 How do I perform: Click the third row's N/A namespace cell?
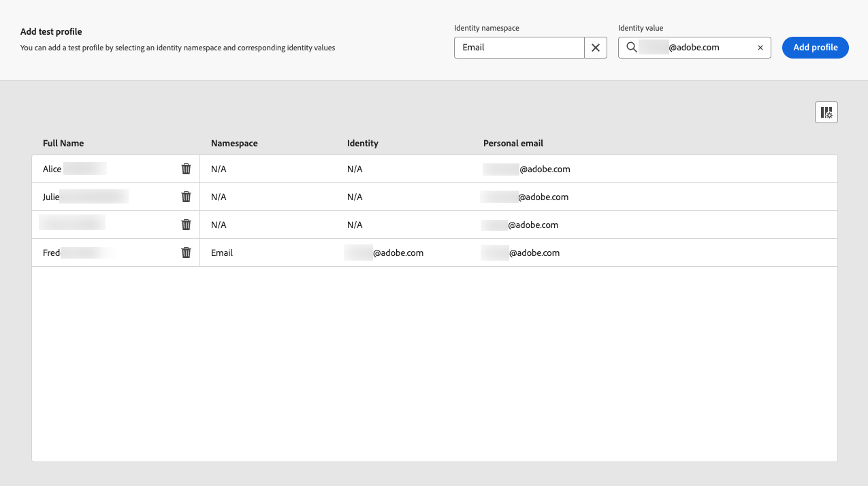coord(219,225)
